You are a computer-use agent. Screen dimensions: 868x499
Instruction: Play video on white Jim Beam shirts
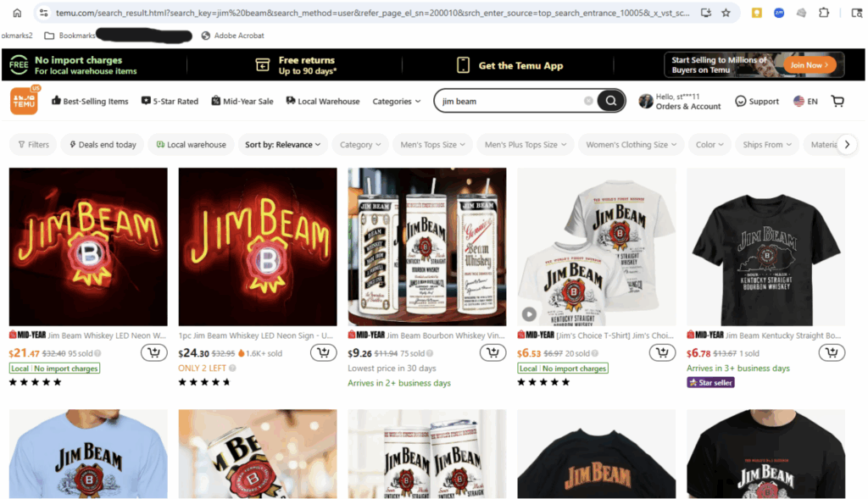tap(529, 314)
